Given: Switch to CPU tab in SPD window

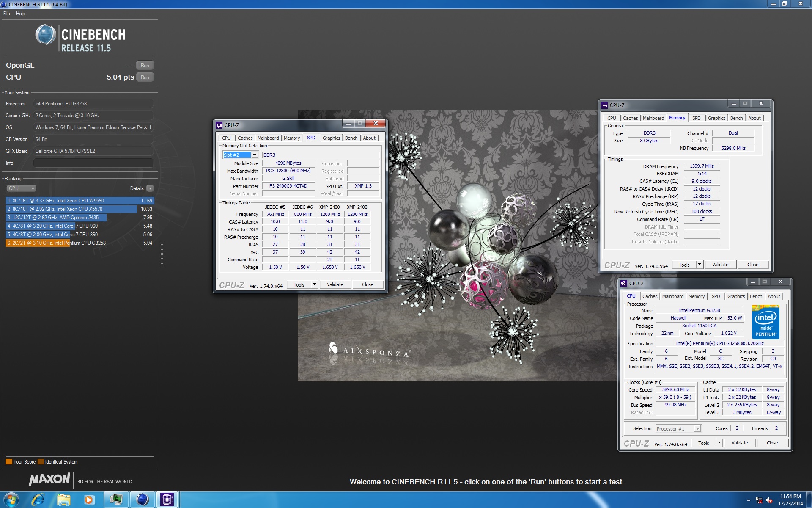Looking at the screenshot, I should tap(227, 138).
